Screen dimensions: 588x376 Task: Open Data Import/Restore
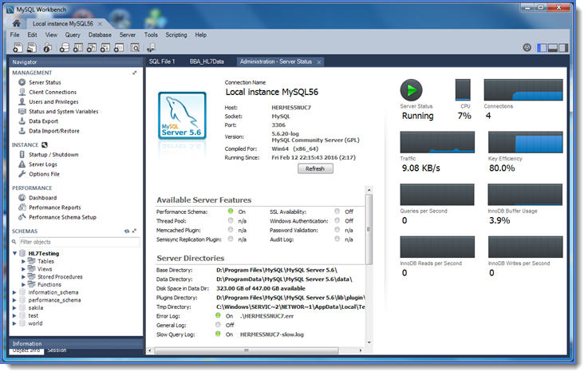(x=54, y=131)
